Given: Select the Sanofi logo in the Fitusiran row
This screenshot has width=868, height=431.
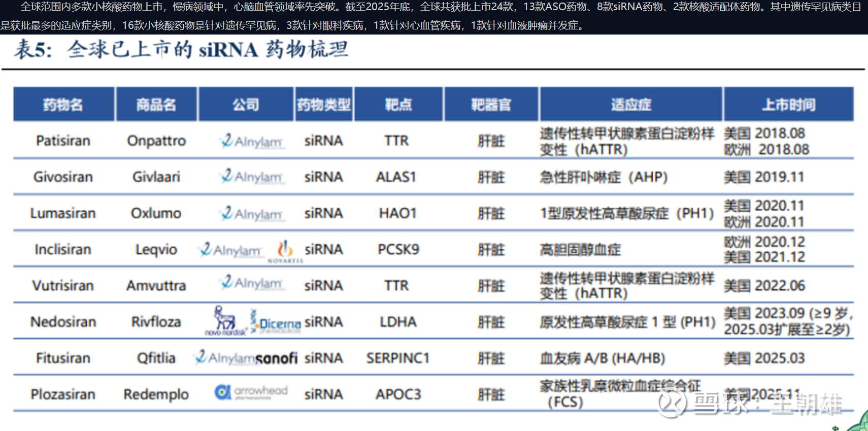Looking at the screenshot, I should coord(277,358).
